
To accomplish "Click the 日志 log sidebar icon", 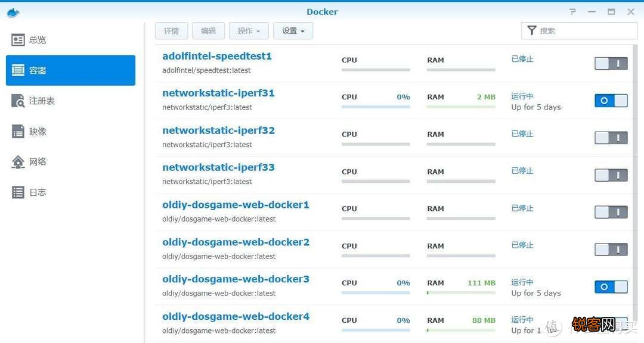I will [x=18, y=192].
